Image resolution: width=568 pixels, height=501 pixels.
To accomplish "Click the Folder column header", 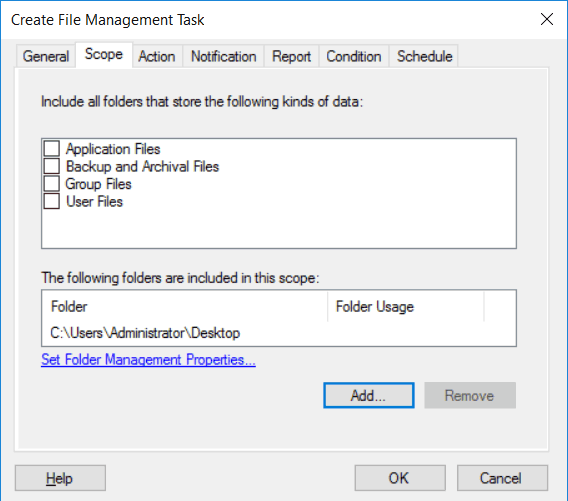I will pos(185,307).
